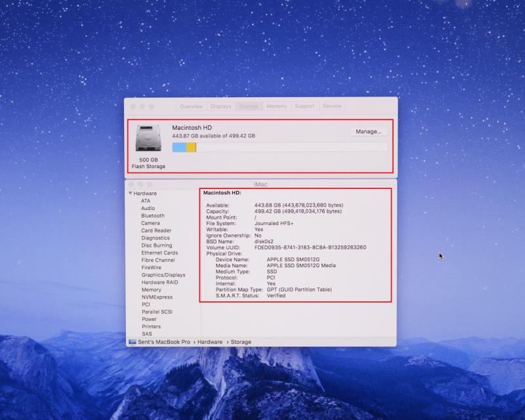Screen dimensions: 525x420
Task: Click the yellow segment of storage bar
Action: point(191,148)
